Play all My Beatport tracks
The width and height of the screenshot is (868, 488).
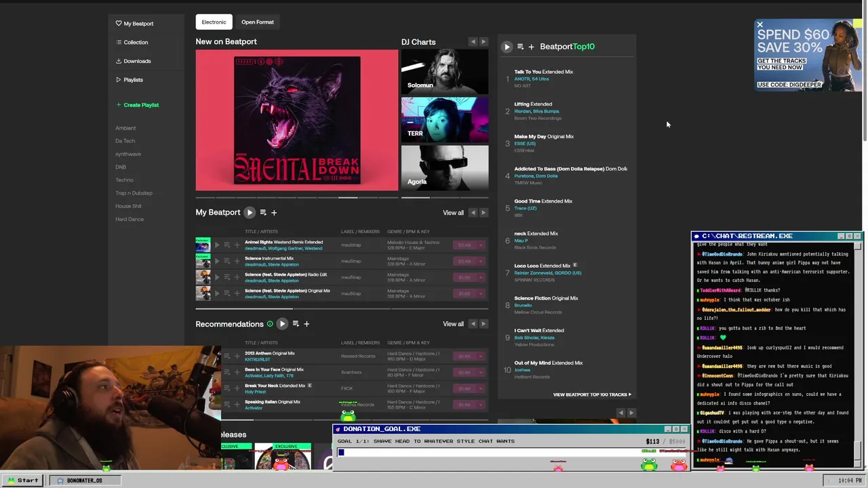click(x=250, y=213)
